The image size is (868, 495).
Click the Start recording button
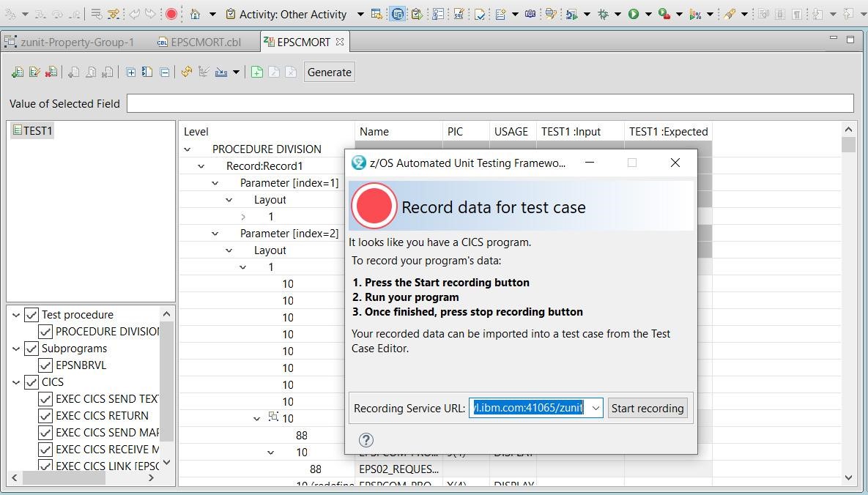coord(648,408)
